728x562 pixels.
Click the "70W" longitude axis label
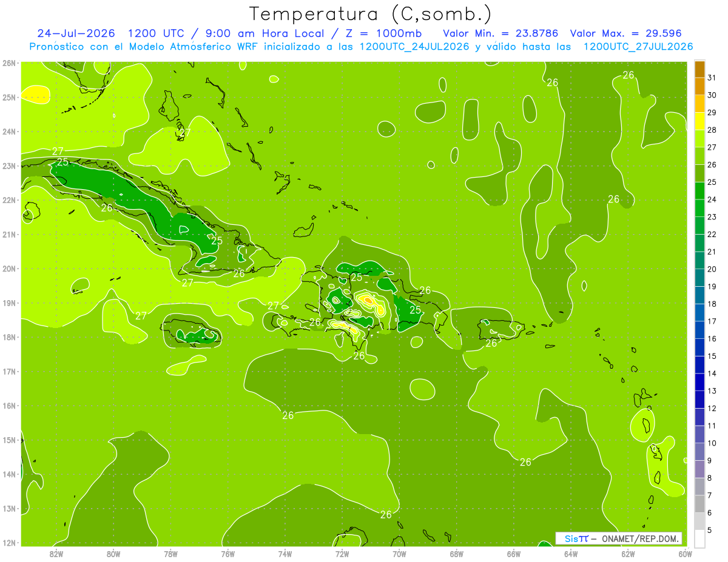tap(399, 553)
